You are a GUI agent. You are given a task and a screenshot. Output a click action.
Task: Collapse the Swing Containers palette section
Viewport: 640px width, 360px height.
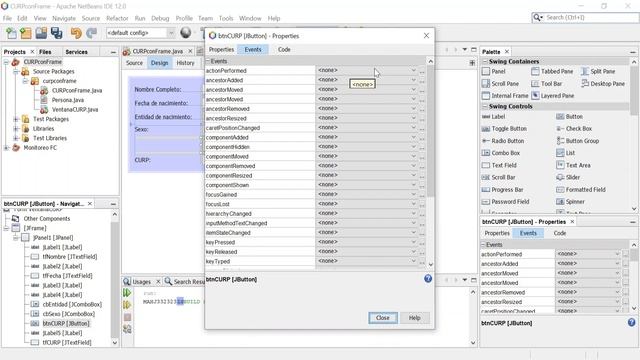tap(485, 62)
